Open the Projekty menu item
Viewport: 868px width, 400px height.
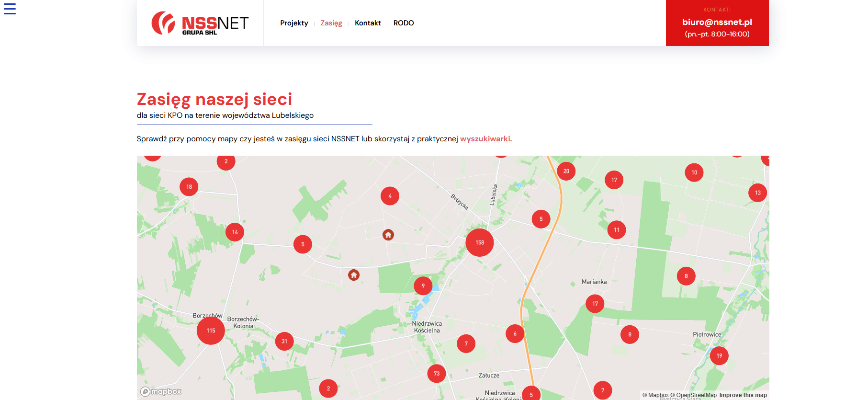294,23
